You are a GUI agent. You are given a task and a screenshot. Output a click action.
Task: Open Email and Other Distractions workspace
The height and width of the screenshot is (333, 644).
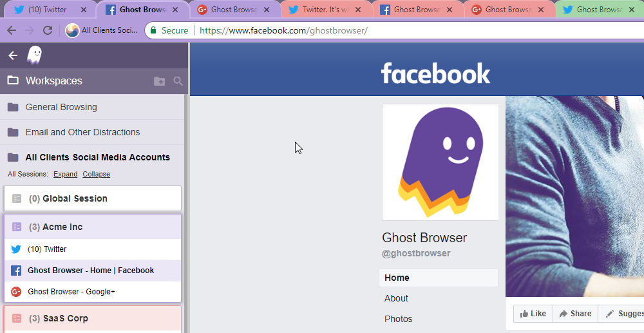[x=93, y=132]
